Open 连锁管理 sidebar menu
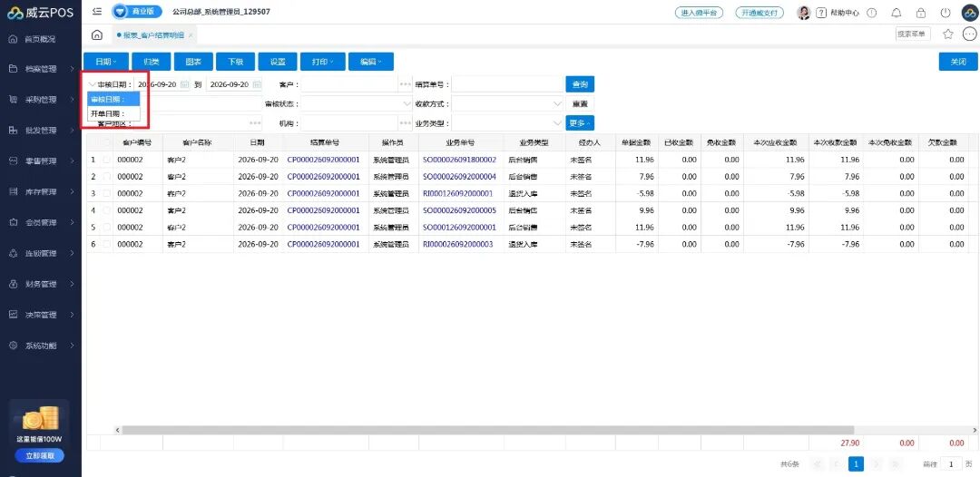The width and height of the screenshot is (980, 477). (x=41, y=254)
